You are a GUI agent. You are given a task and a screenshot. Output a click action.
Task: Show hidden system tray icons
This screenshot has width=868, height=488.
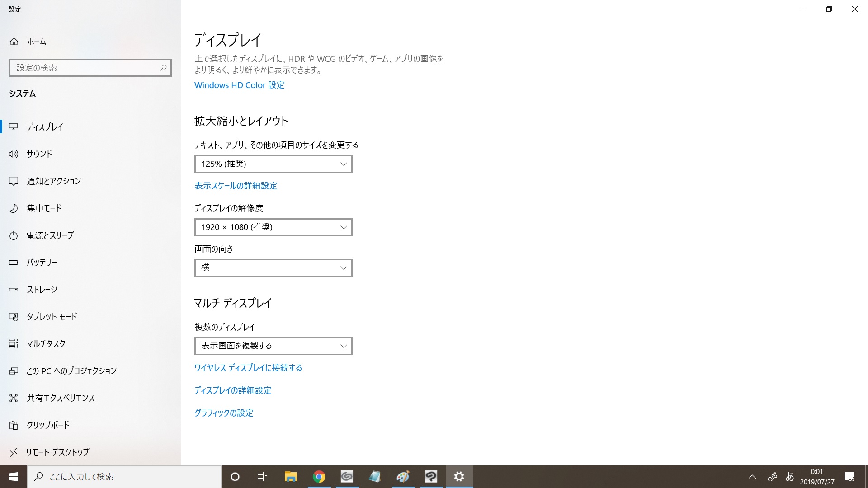[x=752, y=477]
